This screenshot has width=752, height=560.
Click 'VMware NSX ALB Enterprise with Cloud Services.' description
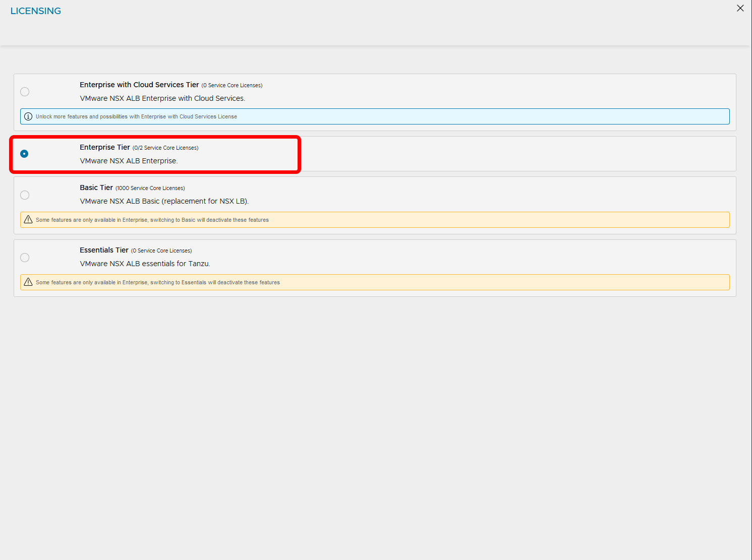coord(162,98)
